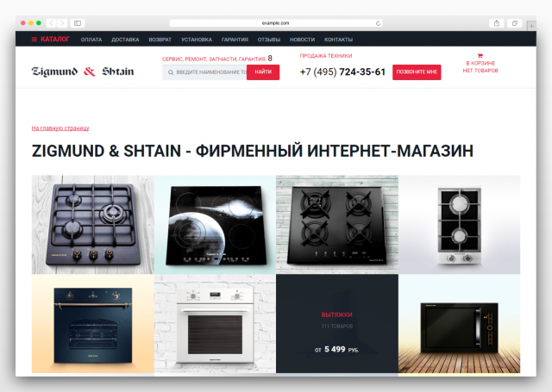Open the ОПЛАТА menu item
The image size is (552, 392).
(91, 40)
